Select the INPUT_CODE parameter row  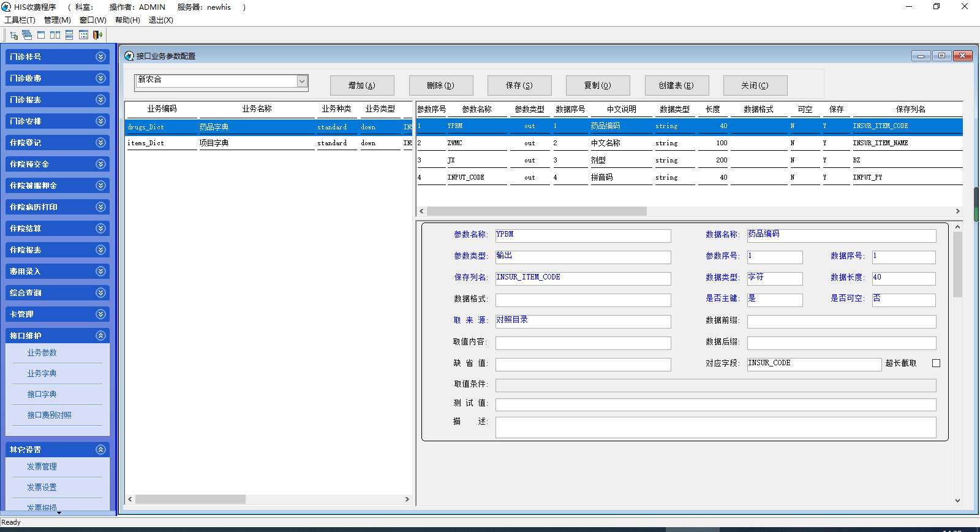tap(690, 177)
